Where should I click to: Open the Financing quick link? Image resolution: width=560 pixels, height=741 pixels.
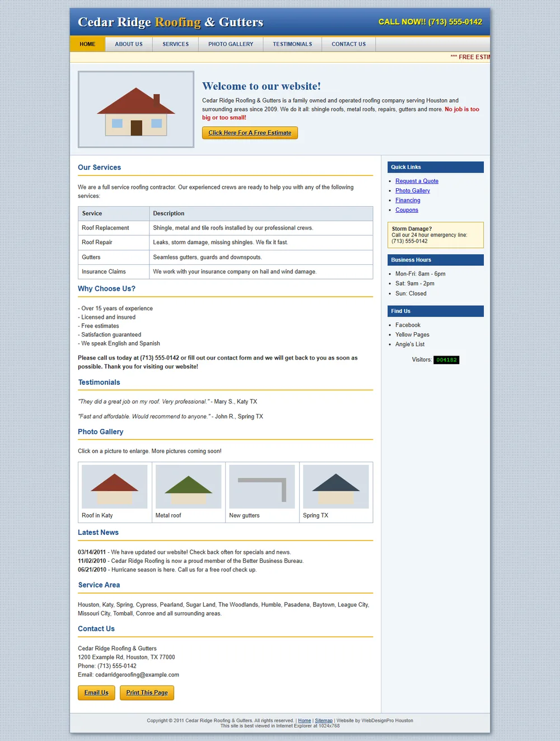[408, 201]
